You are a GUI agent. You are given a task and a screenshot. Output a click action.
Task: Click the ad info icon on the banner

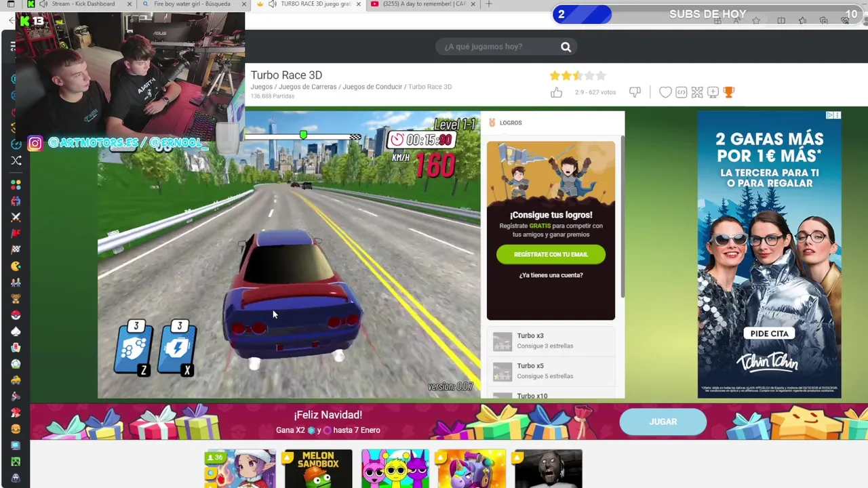tap(829, 115)
